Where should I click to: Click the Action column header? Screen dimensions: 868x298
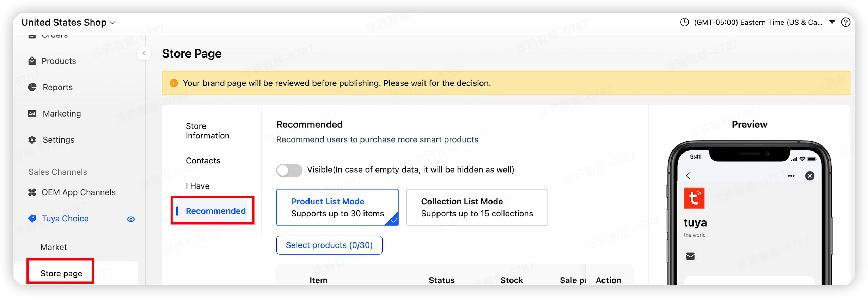pos(608,280)
